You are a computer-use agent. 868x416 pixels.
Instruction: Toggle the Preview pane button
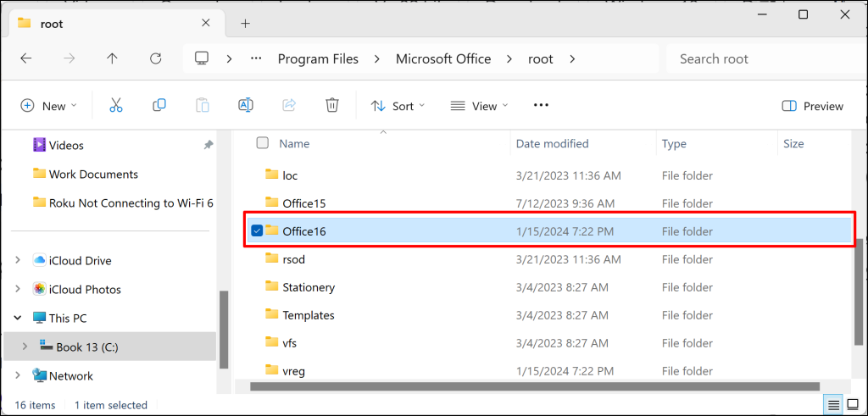813,106
